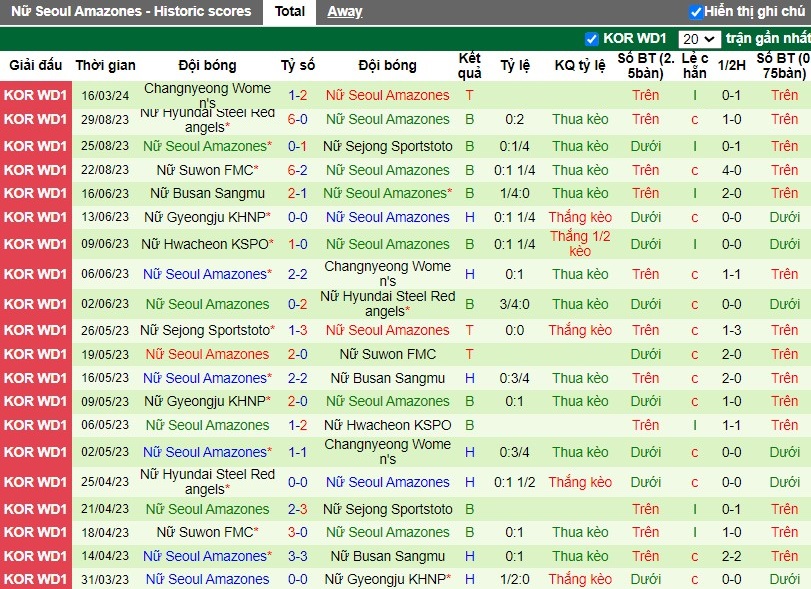Click Nữ Busan Sangmu in 16/06/23 row

(207, 193)
